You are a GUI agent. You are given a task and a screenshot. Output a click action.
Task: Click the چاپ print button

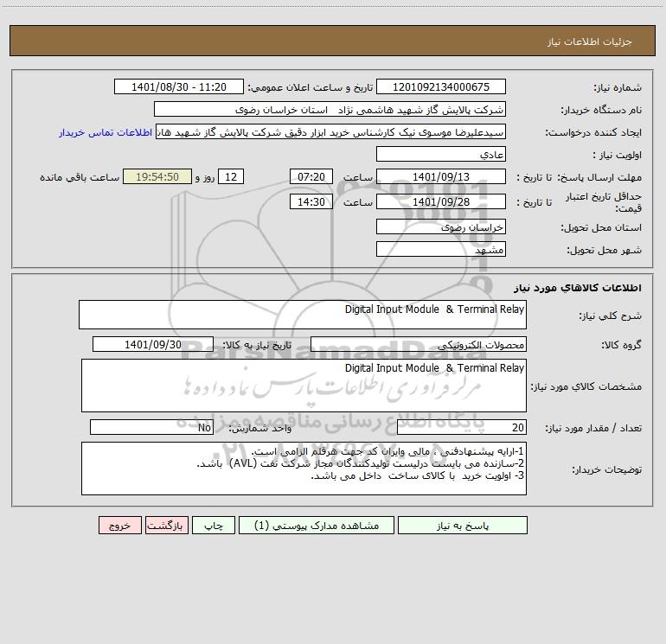(x=214, y=526)
